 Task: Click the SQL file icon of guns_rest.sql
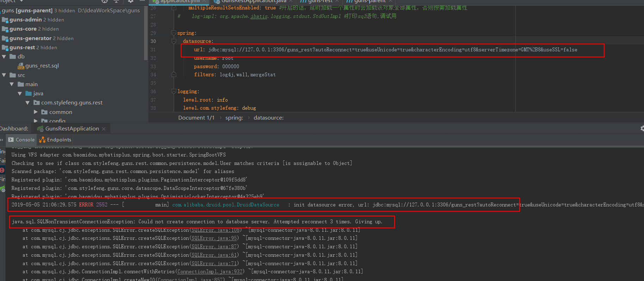(x=21, y=66)
